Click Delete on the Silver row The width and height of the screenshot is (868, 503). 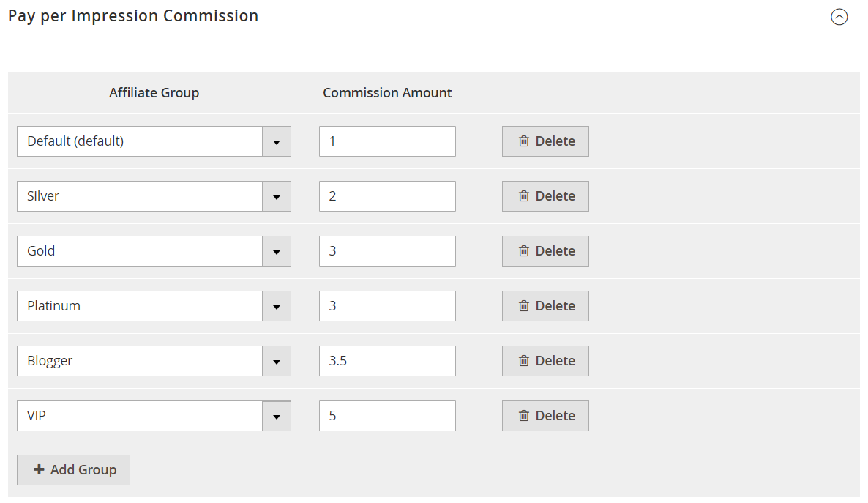pyautogui.click(x=545, y=195)
